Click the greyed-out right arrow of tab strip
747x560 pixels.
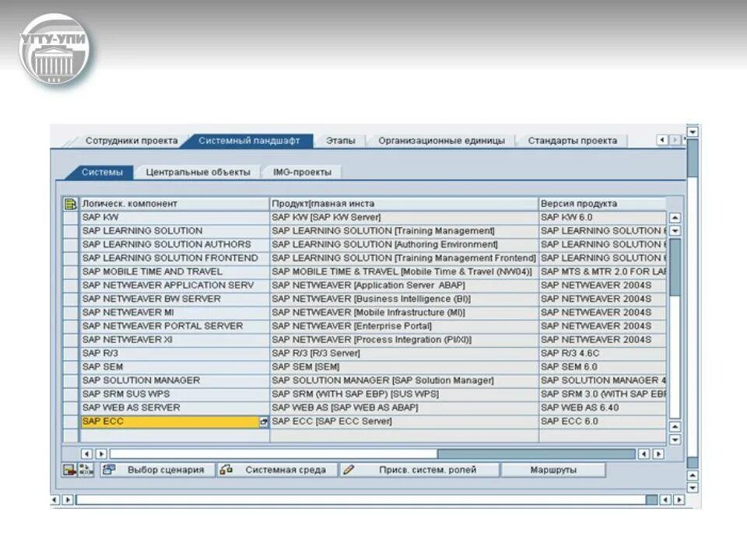[x=675, y=140]
